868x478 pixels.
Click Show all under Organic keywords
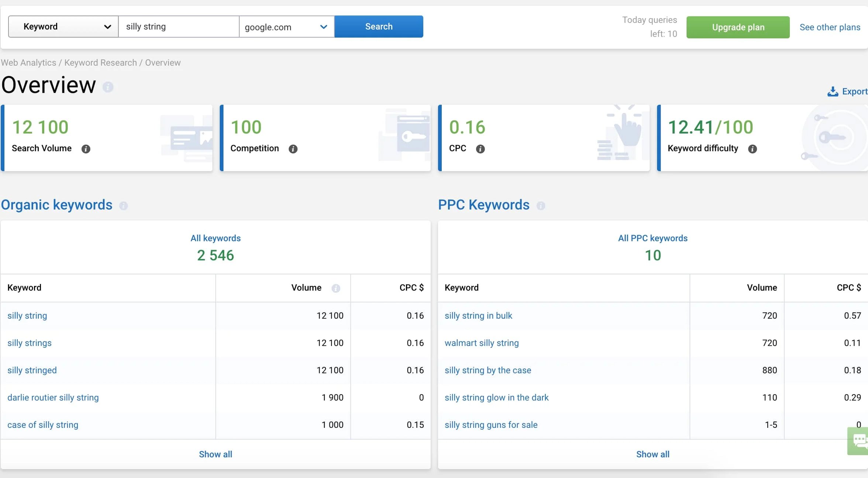(216, 454)
